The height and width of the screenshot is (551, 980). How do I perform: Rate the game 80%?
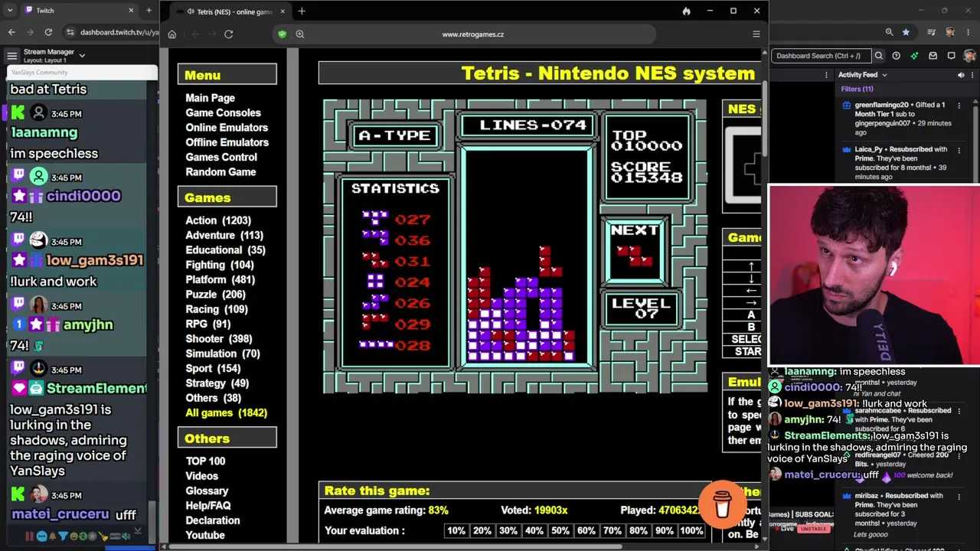pos(639,531)
